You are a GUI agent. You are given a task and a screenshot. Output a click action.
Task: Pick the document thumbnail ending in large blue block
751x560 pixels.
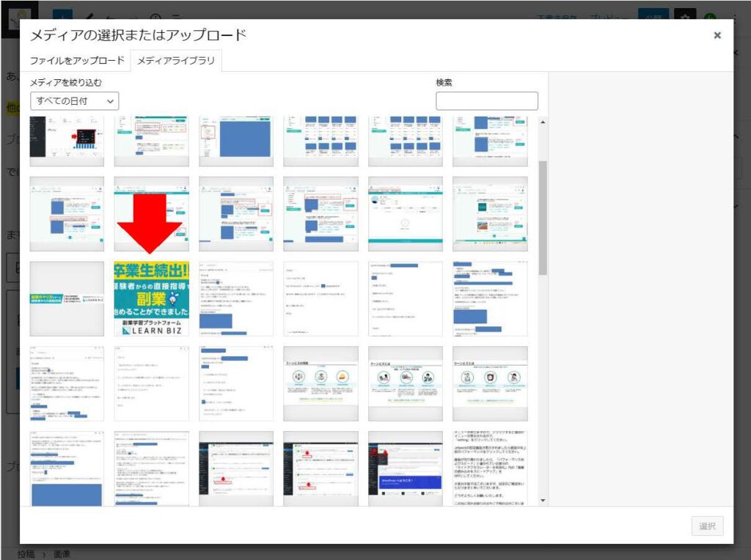(67, 468)
